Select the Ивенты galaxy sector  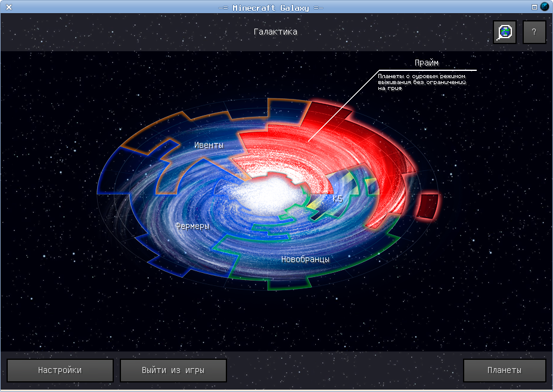point(209,145)
